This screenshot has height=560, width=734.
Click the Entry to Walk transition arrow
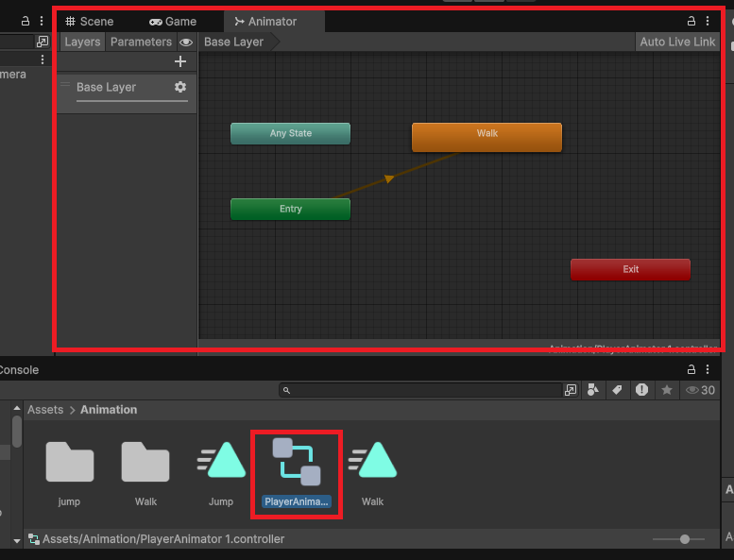(389, 178)
